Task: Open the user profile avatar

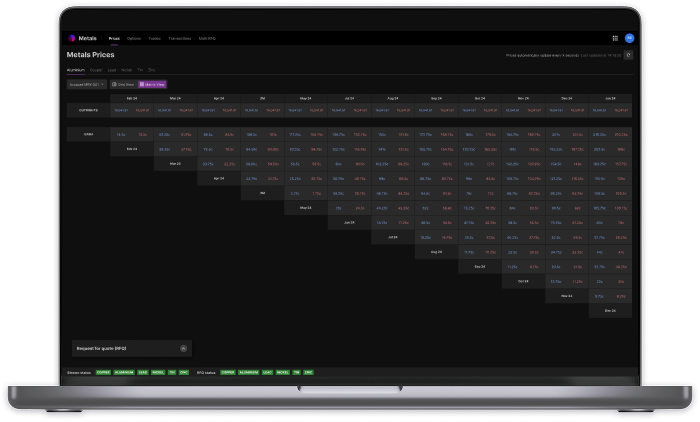Action: pos(629,38)
